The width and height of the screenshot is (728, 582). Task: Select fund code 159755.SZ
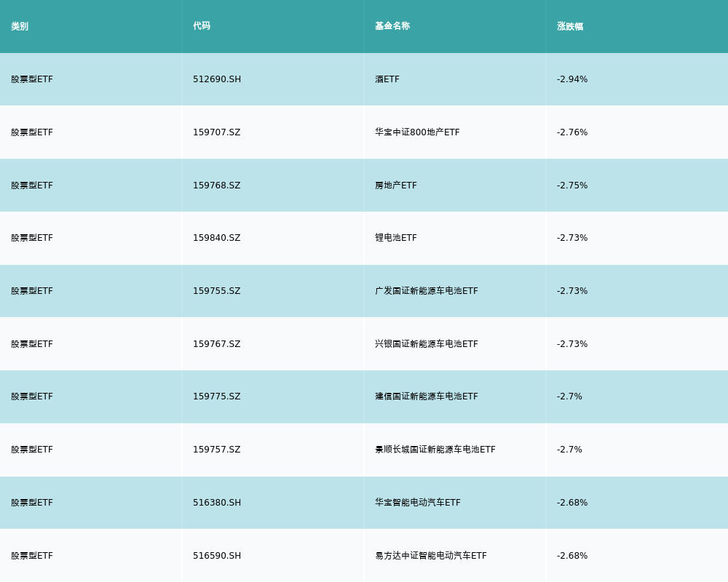click(217, 291)
